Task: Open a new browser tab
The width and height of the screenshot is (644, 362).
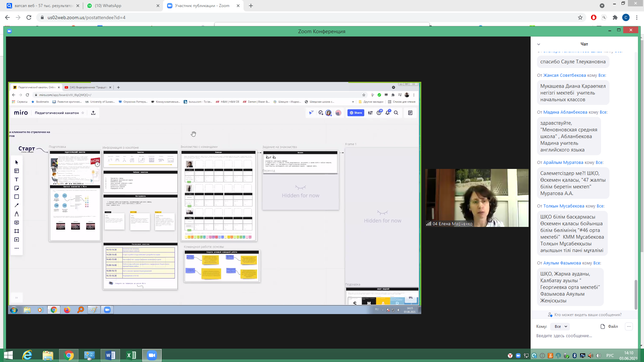Action: [251, 6]
